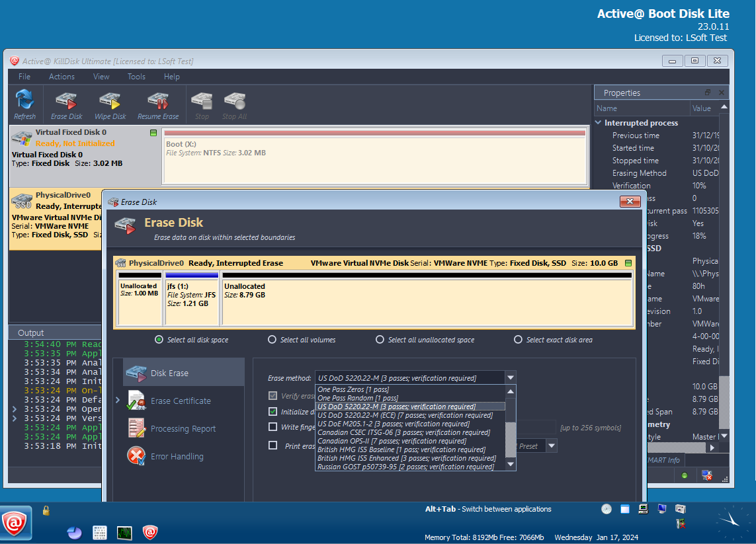Open the Processing Report settings section

(183, 428)
